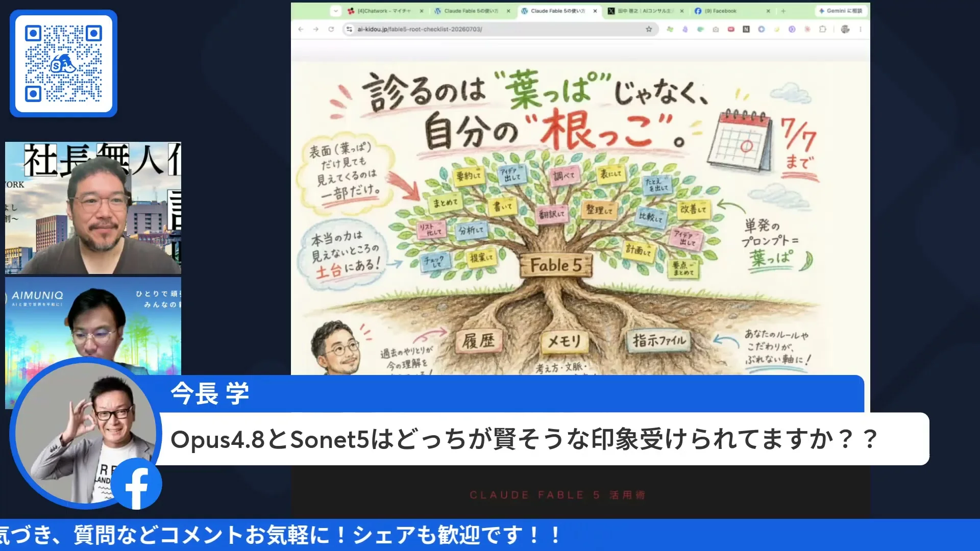The height and width of the screenshot is (551, 980).
Task: Click the 分析して leaf note
Action: click(471, 231)
